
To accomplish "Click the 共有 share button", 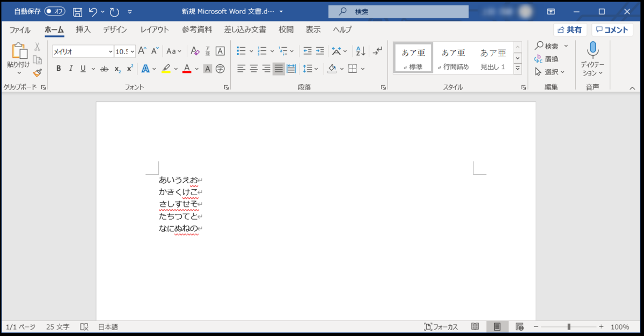I will click(x=570, y=30).
